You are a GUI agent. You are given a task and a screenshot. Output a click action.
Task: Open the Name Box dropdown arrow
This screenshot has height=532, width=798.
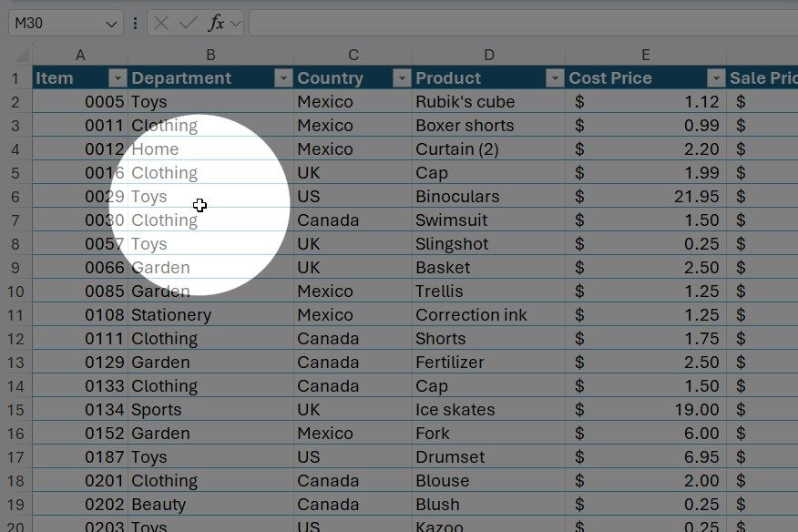click(x=111, y=24)
